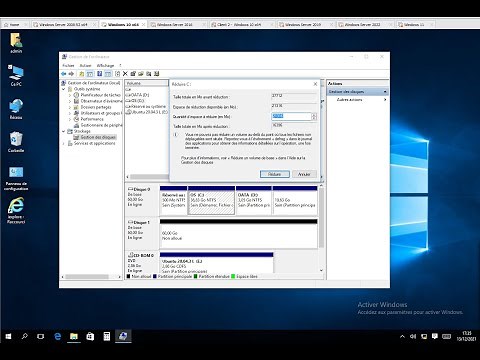Screen dimensions: 480x360
Task: Select the Réservé au système partition block
Action: pos(173,200)
